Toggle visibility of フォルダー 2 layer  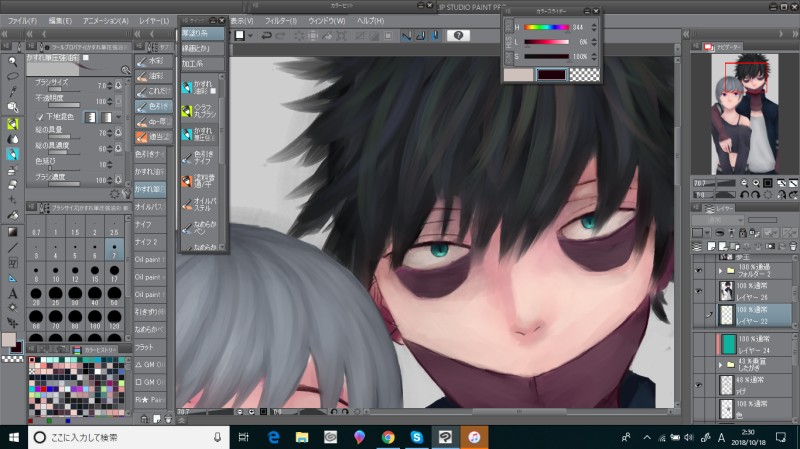pyautogui.click(x=698, y=270)
